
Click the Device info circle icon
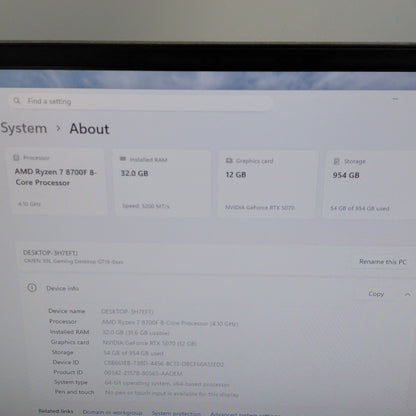[32, 287]
